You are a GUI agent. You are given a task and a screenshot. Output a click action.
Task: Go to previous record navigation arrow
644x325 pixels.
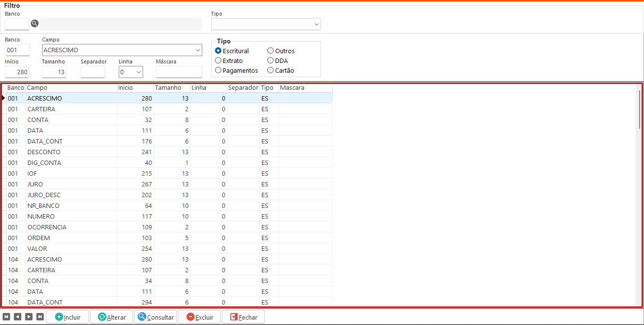[18, 317]
